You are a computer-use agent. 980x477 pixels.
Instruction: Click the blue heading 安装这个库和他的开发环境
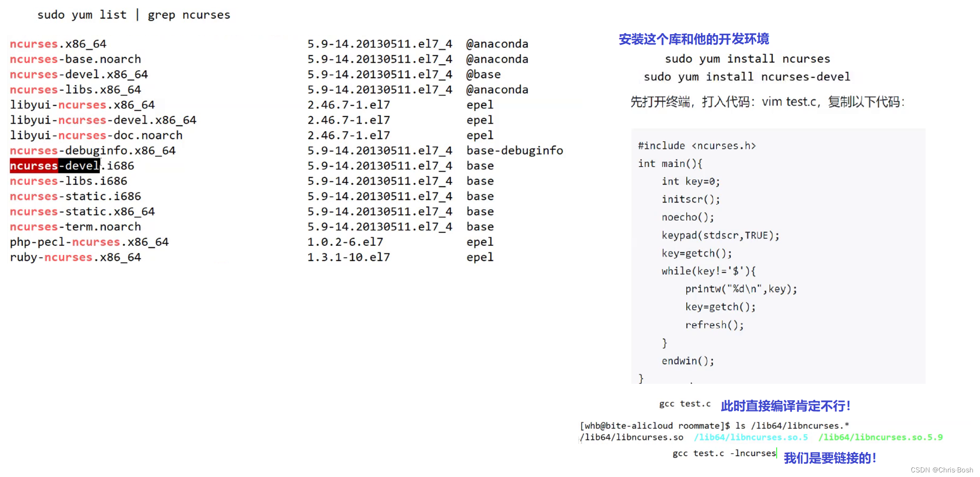(694, 39)
